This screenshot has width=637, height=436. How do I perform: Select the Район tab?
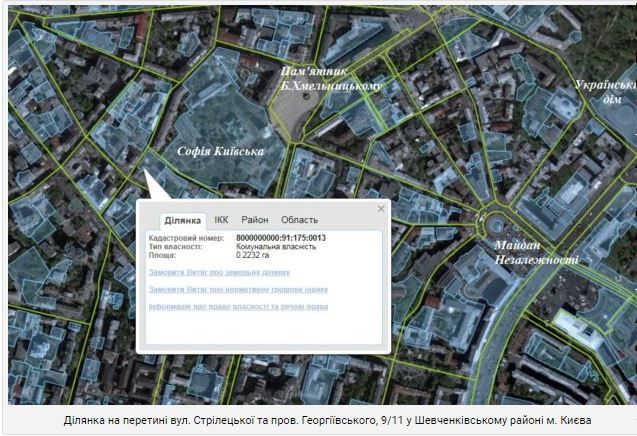click(x=254, y=220)
